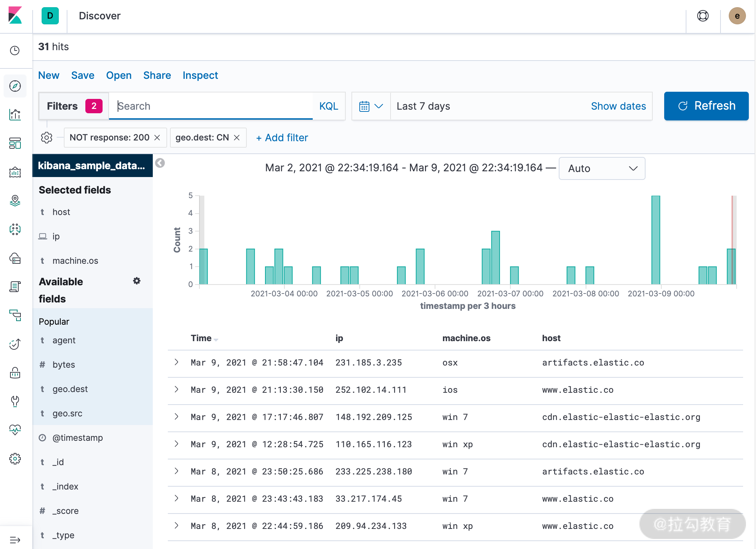Expand the 12:28:54.725 document row
The width and height of the screenshot is (756, 549).
point(176,444)
